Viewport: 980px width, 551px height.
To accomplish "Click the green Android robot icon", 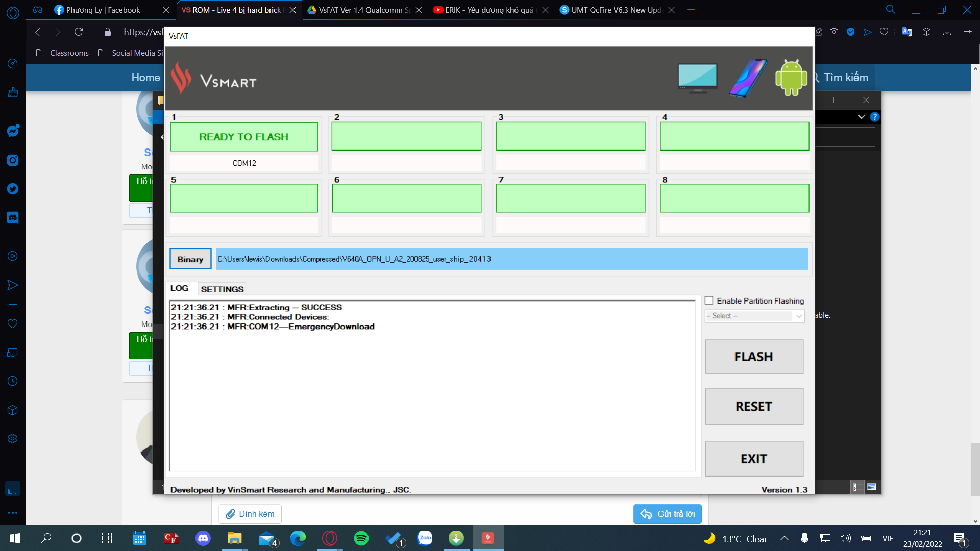I will tap(791, 78).
